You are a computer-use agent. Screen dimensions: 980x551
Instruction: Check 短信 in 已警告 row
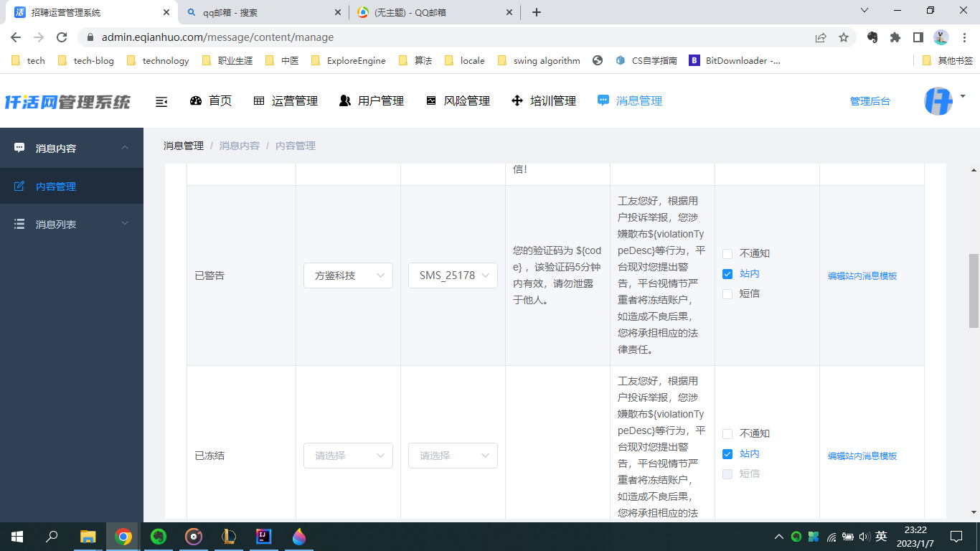pos(727,294)
